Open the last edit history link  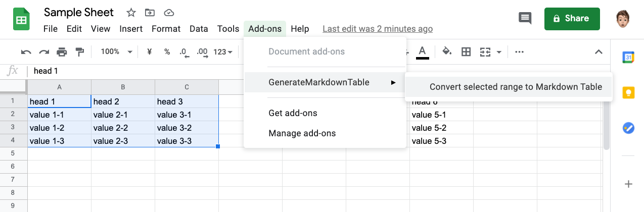[x=378, y=29]
